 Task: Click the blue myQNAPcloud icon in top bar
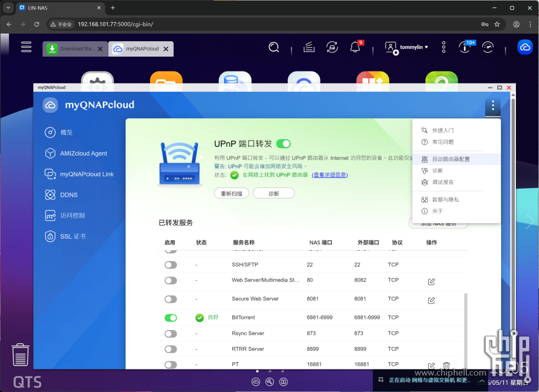click(x=525, y=47)
